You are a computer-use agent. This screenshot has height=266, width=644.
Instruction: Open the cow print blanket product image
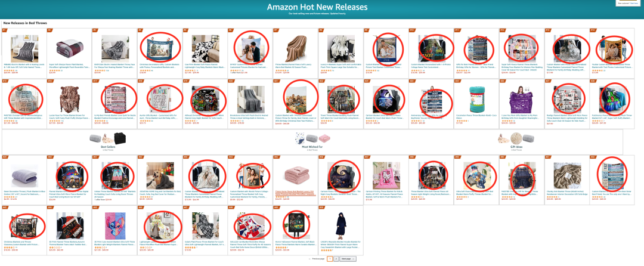205,49
